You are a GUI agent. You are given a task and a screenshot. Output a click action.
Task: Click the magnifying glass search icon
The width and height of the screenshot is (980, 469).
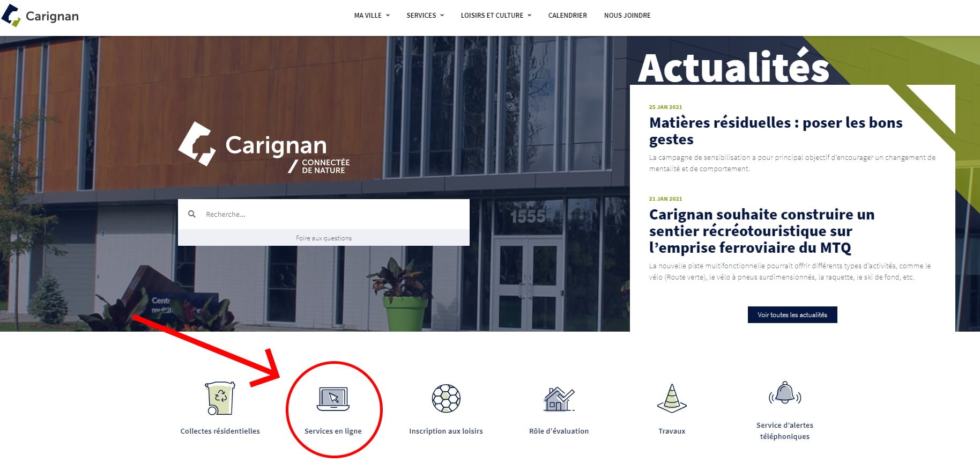192,214
